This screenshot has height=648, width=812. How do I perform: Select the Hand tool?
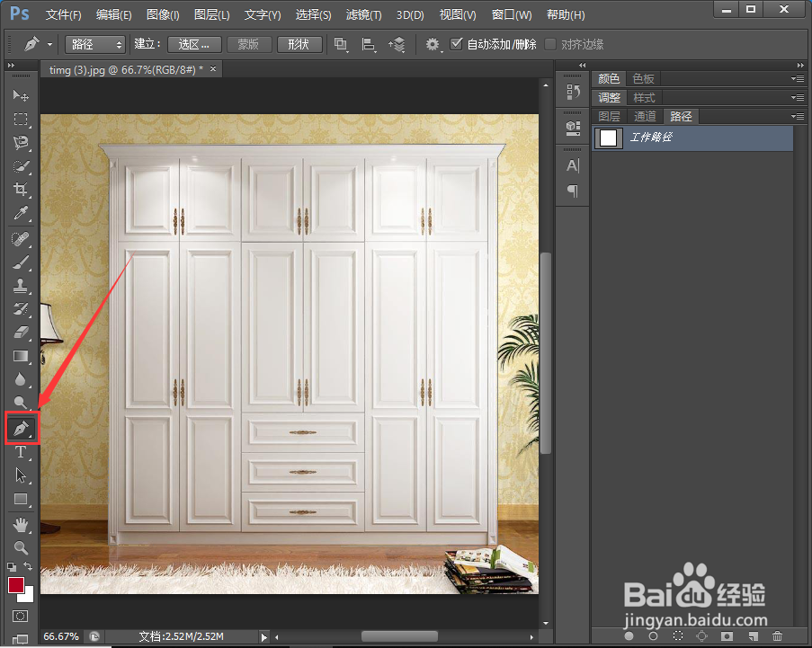21,525
